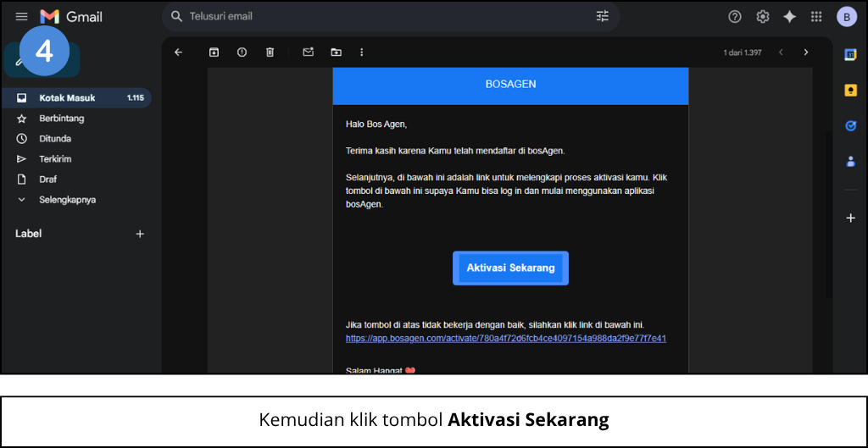
Task: Show search options filter icon
Action: coord(603,17)
